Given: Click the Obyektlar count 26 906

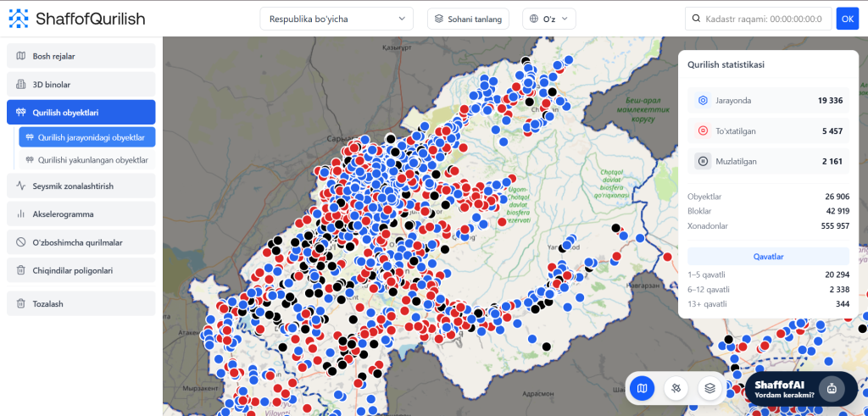Looking at the screenshot, I should point(837,197).
